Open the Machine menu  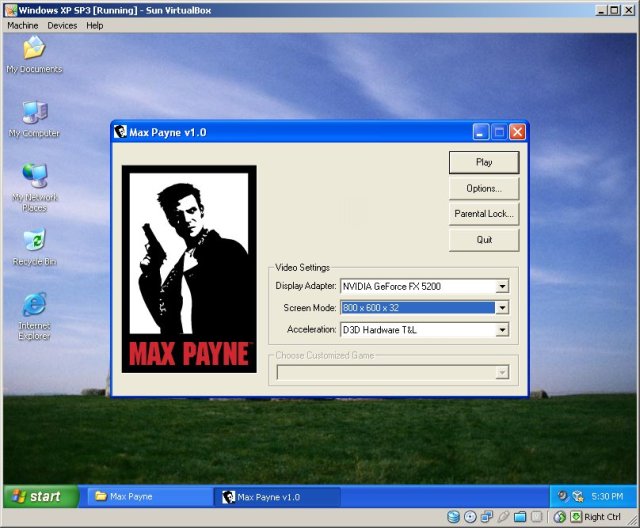pyautogui.click(x=23, y=25)
